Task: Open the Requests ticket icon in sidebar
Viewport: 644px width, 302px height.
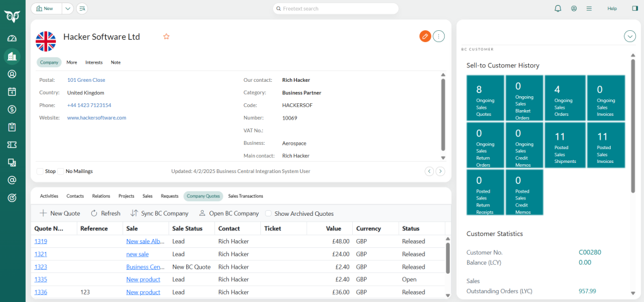Action: pos(12,145)
